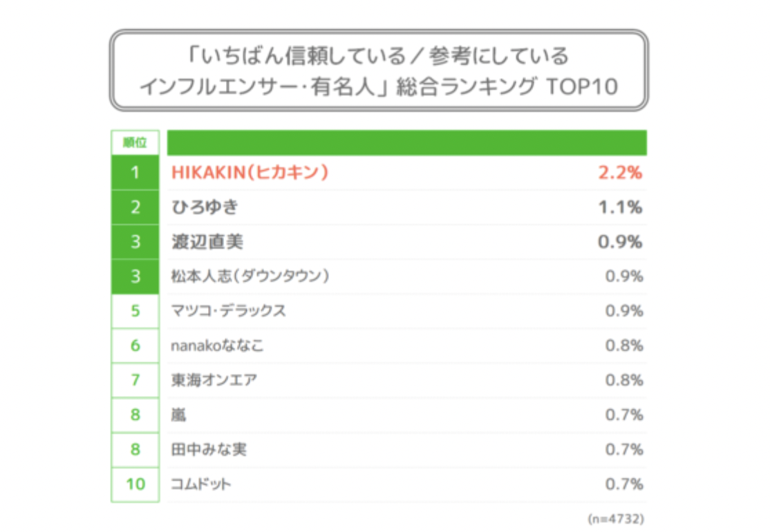Image resolution: width=770 pixels, height=532 pixels.
Task: Click the 順位 header cell
Action: point(135,143)
